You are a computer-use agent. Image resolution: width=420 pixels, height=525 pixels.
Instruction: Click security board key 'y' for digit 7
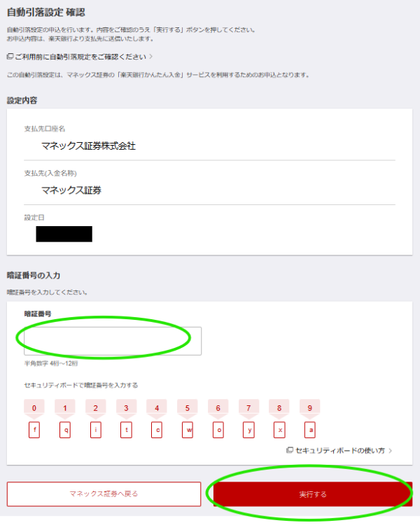coord(249,430)
